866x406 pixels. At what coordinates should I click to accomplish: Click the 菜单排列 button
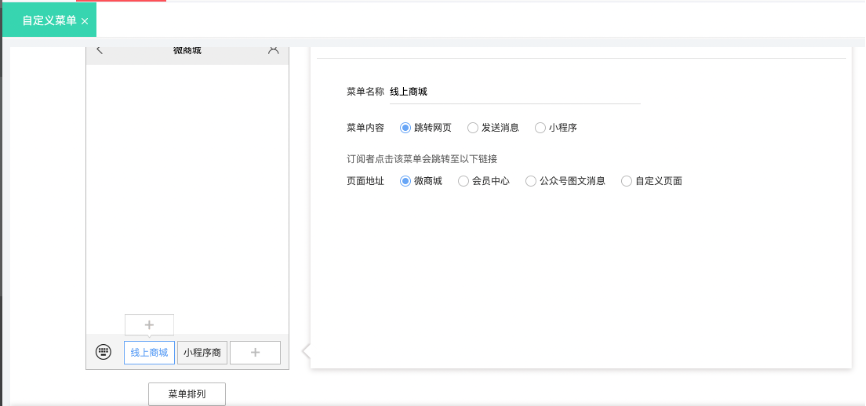click(187, 394)
